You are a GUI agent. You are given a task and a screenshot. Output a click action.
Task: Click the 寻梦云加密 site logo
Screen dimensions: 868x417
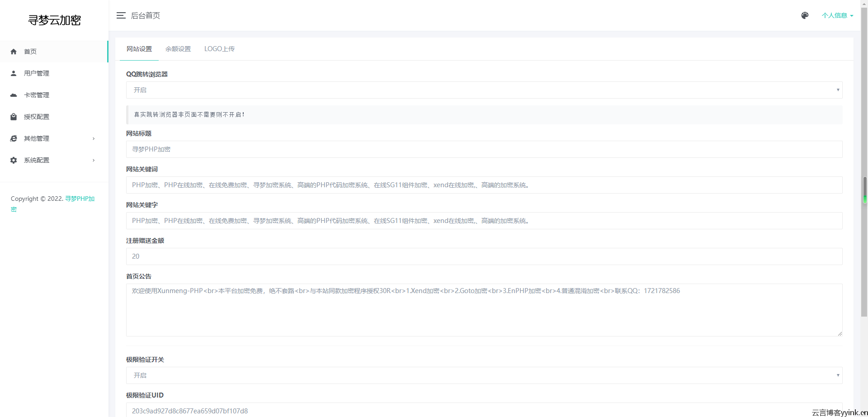point(54,20)
